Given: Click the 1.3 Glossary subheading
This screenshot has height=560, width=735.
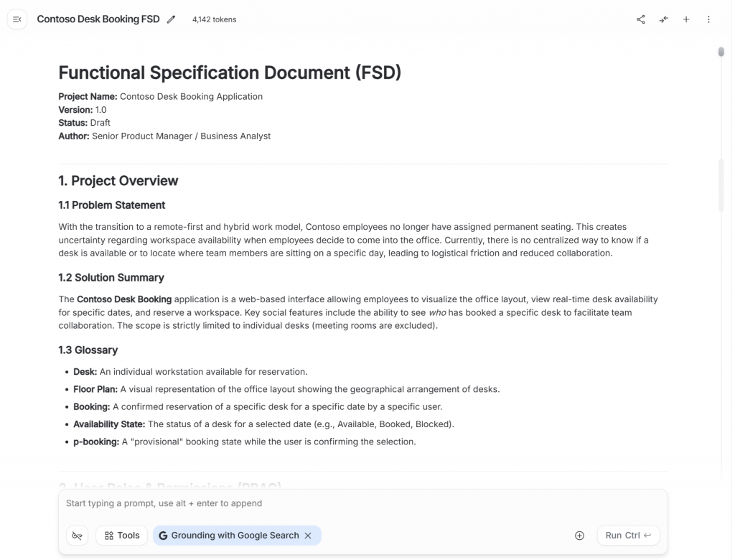Looking at the screenshot, I should tap(88, 350).
